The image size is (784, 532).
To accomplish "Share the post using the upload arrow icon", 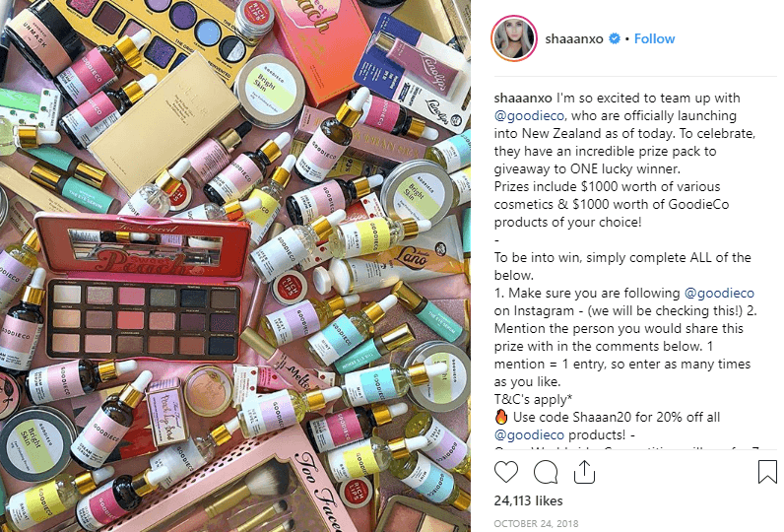I will pyautogui.click(x=584, y=472).
